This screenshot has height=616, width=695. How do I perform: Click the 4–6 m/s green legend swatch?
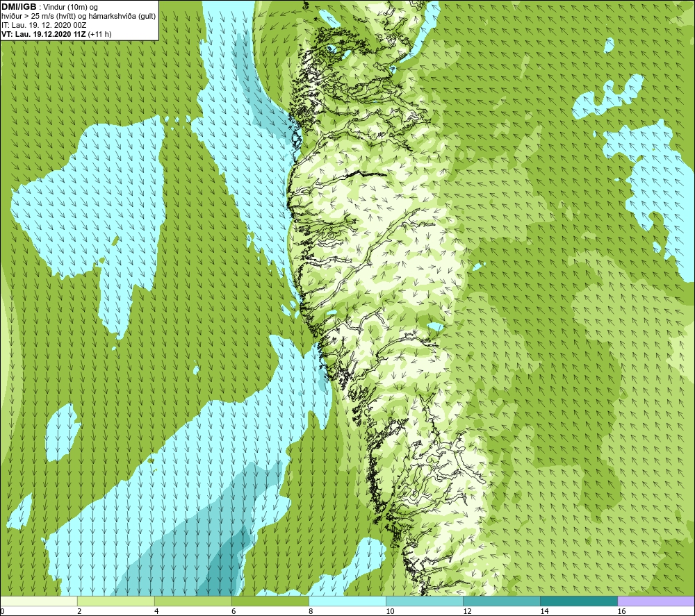pyautogui.click(x=193, y=601)
